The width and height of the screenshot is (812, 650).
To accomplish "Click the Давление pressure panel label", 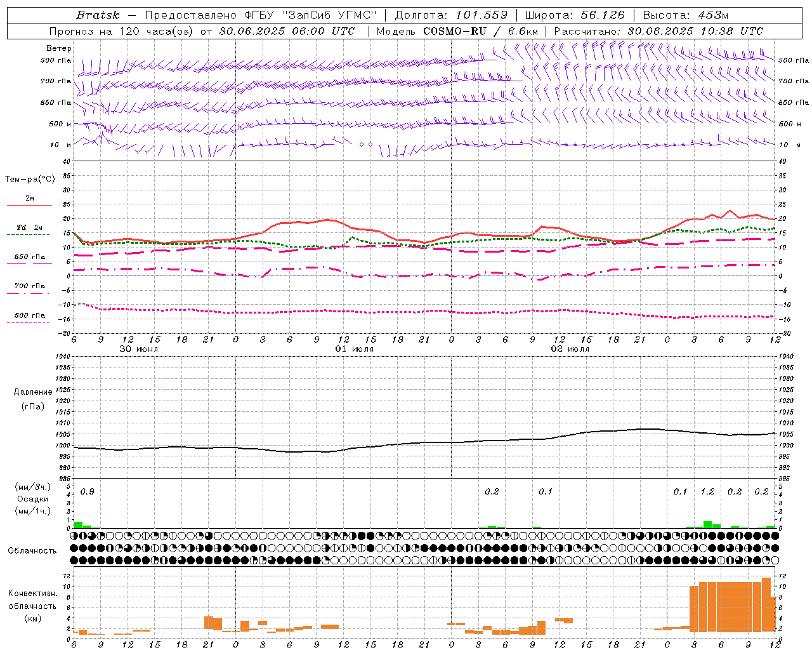I will [33, 392].
